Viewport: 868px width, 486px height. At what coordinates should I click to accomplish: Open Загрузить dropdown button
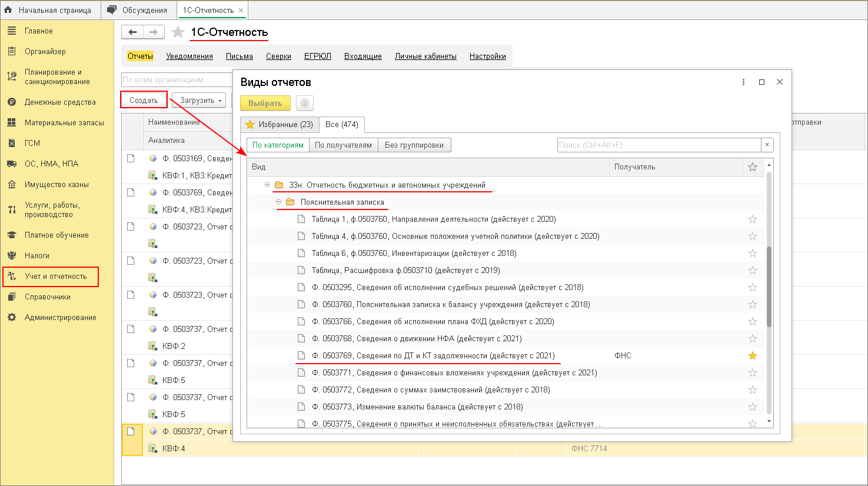pos(199,101)
